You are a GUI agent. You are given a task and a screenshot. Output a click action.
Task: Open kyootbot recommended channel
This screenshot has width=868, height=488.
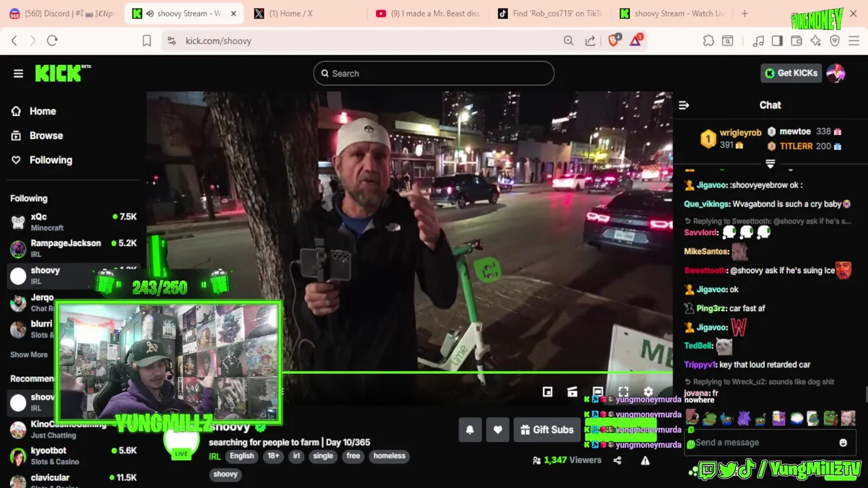point(73,455)
